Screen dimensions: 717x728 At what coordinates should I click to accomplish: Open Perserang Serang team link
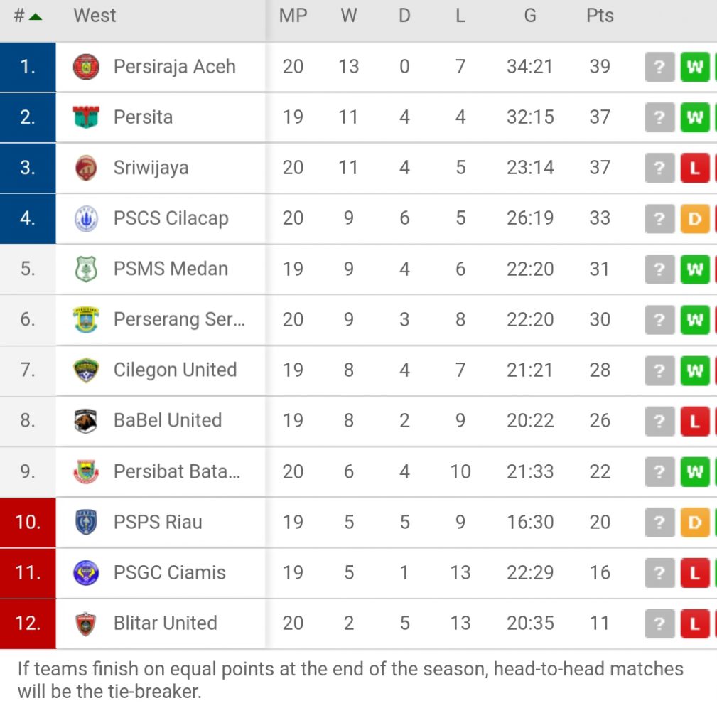tap(179, 319)
